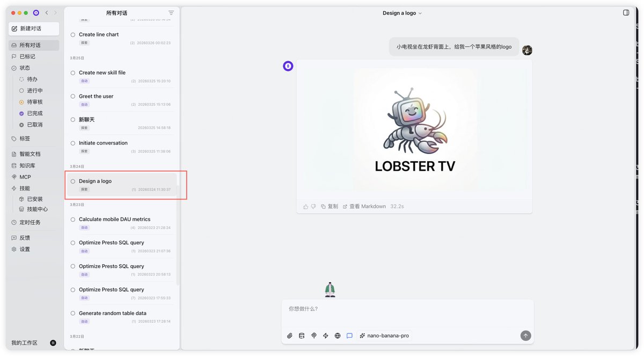Click the assistant avatar beside the logo reply
Image resolution: width=644 pixels, height=356 pixels.
(x=288, y=66)
